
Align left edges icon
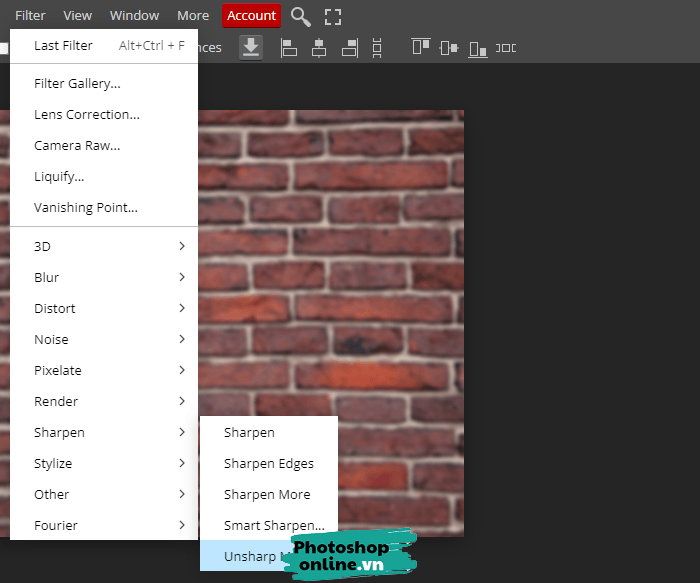[x=289, y=47]
